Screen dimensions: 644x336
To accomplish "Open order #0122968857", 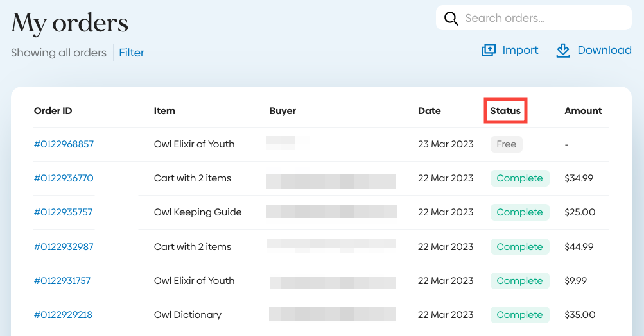I will point(64,144).
